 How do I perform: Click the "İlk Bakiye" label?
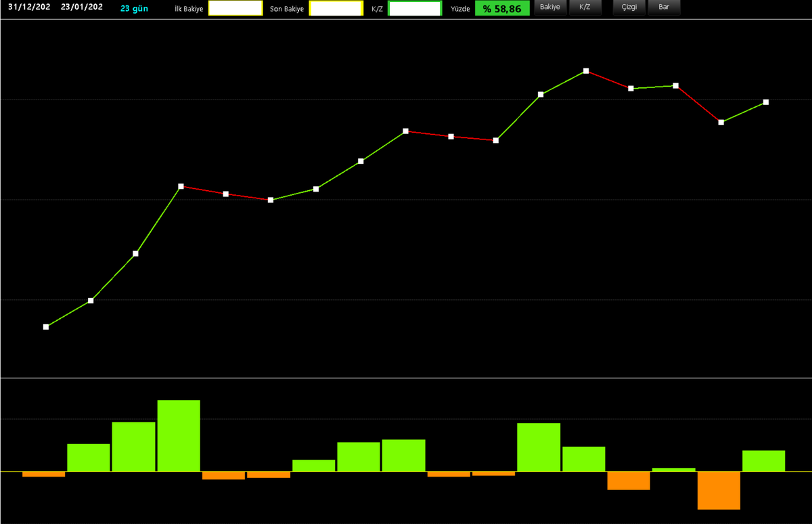(189, 8)
